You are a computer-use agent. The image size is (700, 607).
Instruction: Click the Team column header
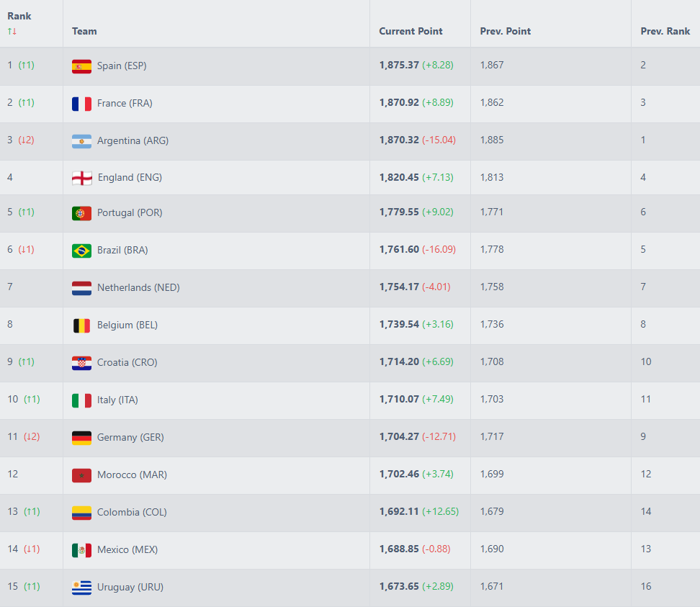tap(84, 31)
